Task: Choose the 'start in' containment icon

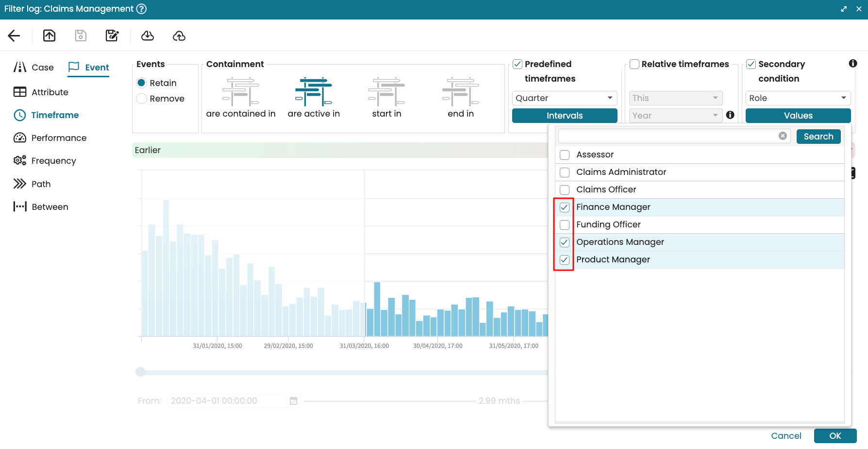Action: (386, 92)
